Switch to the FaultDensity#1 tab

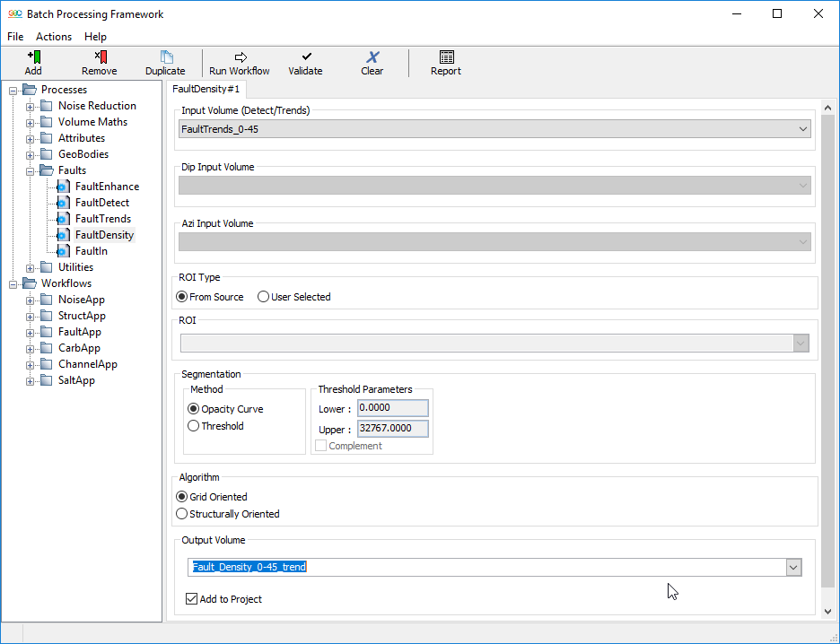pyautogui.click(x=206, y=90)
